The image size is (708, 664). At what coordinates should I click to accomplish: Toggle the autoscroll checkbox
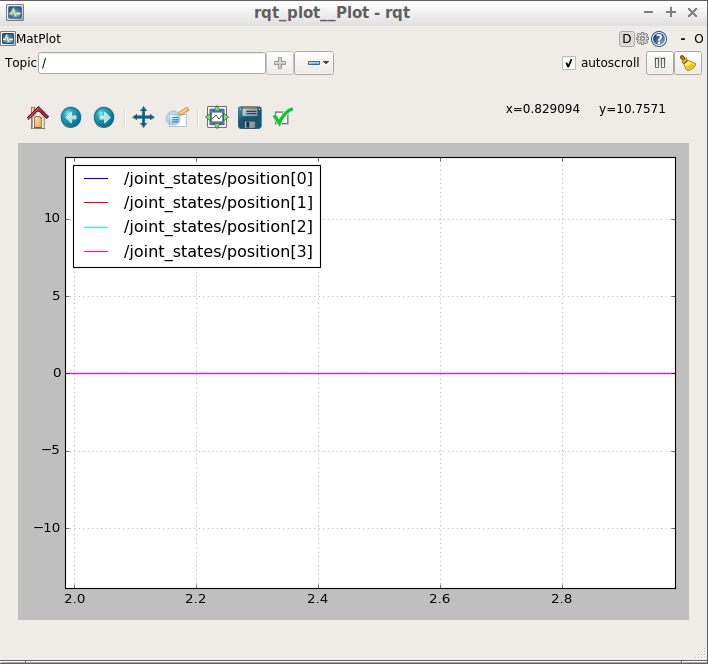coord(569,63)
